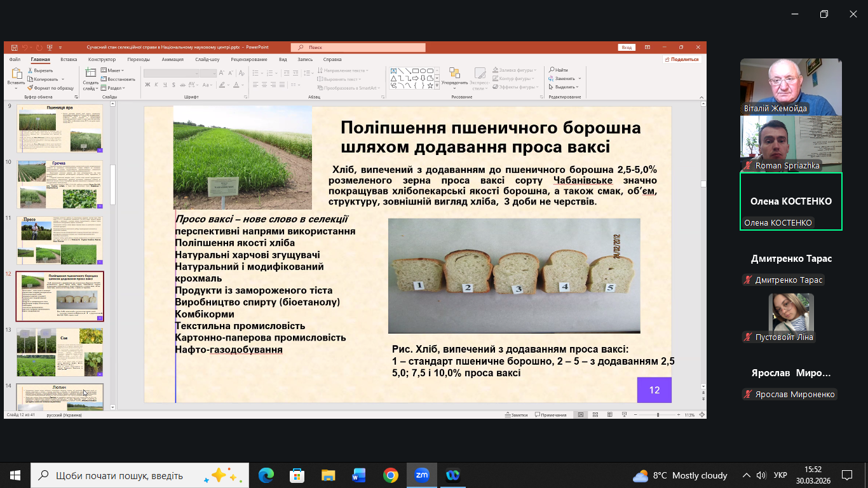Click fit slide to window icon

click(702, 415)
